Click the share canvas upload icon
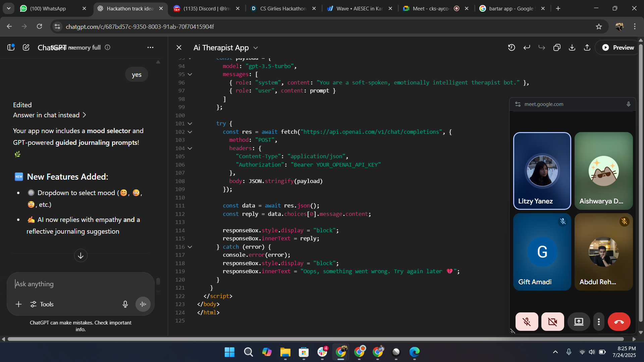The image size is (644, 362). point(587,48)
